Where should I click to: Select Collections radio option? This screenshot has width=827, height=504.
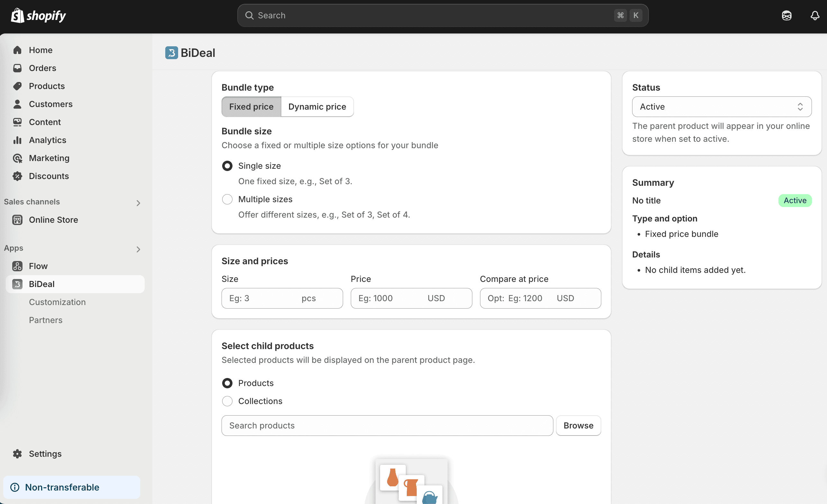(227, 401)
